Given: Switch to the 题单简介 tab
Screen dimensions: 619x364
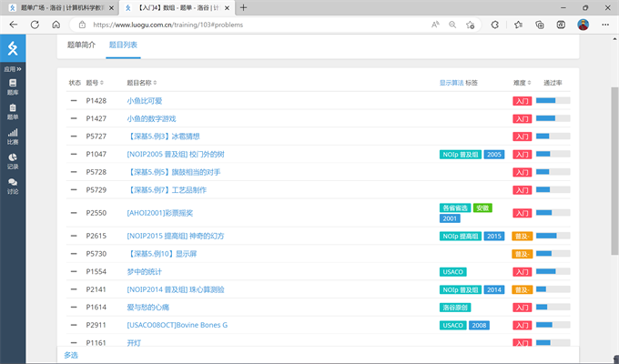Looking at the screenshot, I should pyautogui.click(x=81, y=45).
